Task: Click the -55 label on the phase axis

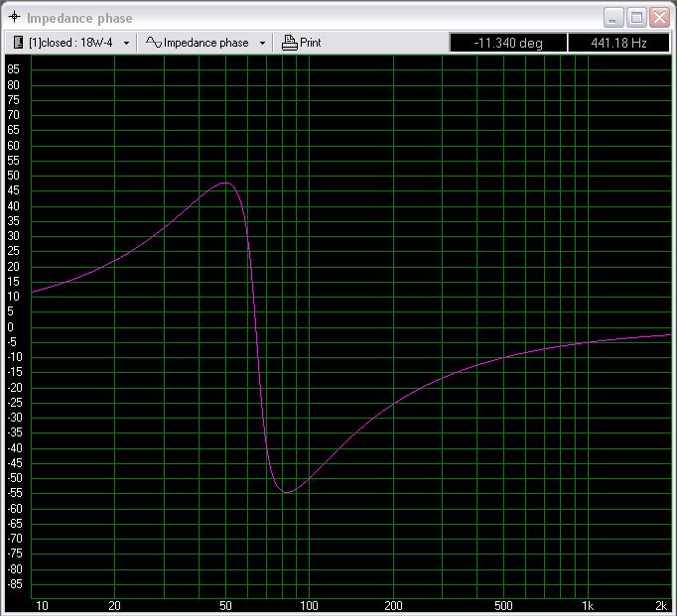Action: (x=15, y=493)
